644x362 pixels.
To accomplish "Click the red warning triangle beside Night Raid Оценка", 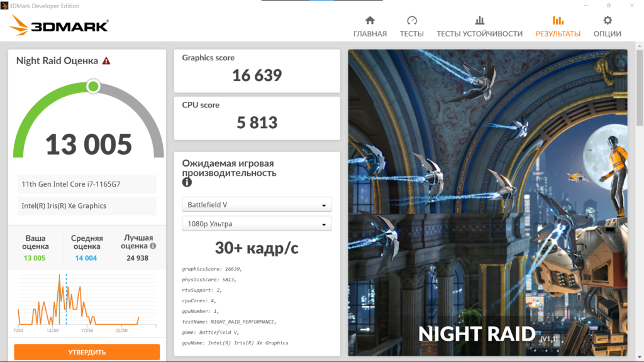I will click(106, 61).
